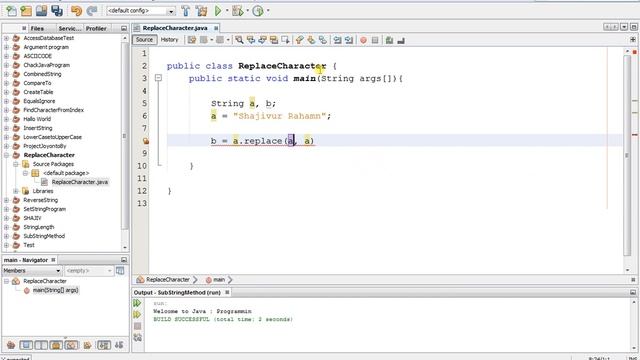Build the project with the hammer icon
This screenshot has width=640, height=360.
pos(186,11)
